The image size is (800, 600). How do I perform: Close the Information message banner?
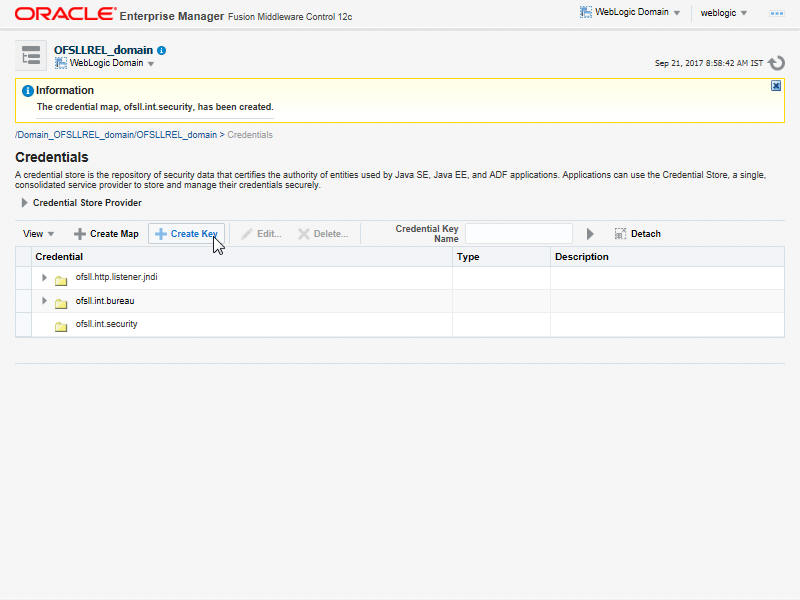coord(776,86)
